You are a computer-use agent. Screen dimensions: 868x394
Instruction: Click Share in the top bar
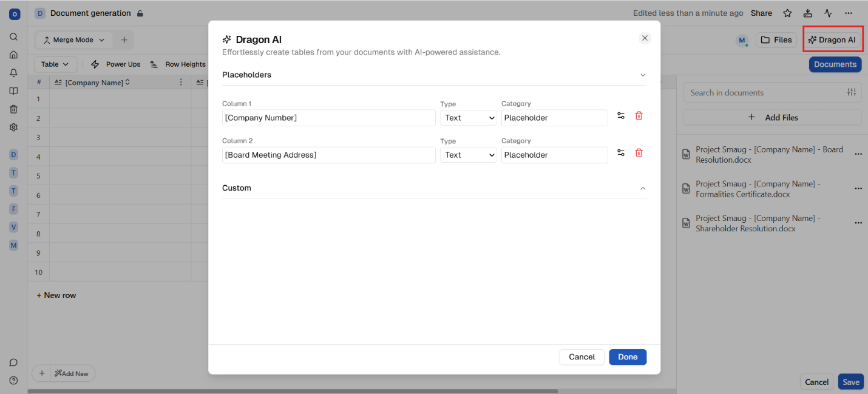click(x=761, y=13)
